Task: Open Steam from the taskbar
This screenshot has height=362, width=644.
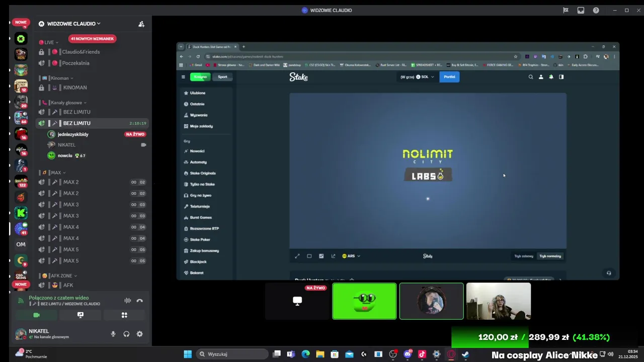Action: (x=465, y=354)
